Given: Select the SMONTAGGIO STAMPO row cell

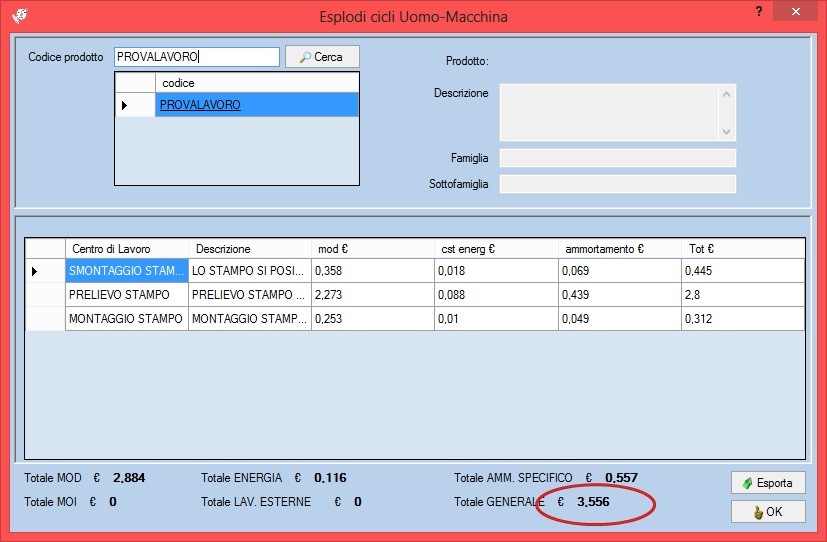Looking at the screenshot, I should (x=127, y=271).
